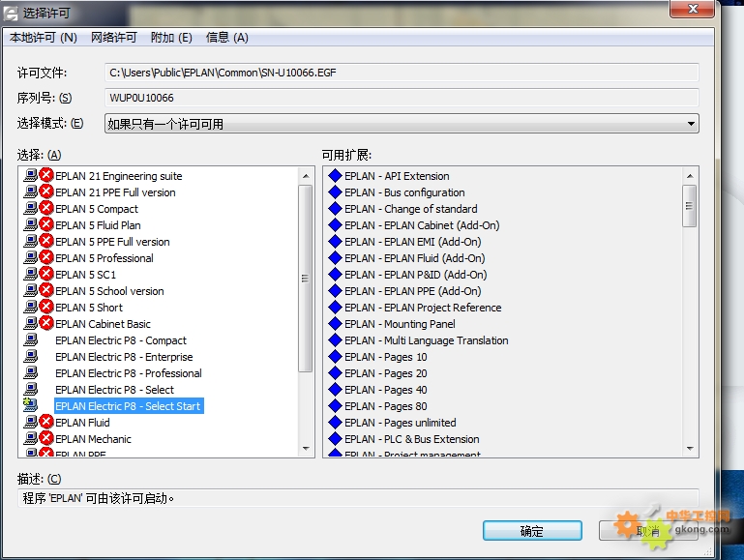This screenshot has height=560, width=744.
Task: Click the blue diamond beside Multi Language Translation
Action: click(x=335, y=340)
